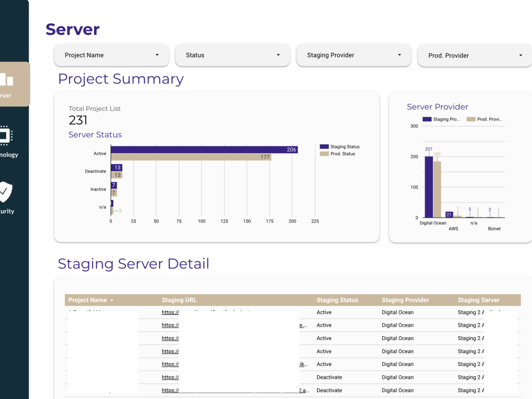Viewport: 532px width, 399px height.
Task: Click the 'Digital Ocean' chart axis label
Action: point(433,223)
